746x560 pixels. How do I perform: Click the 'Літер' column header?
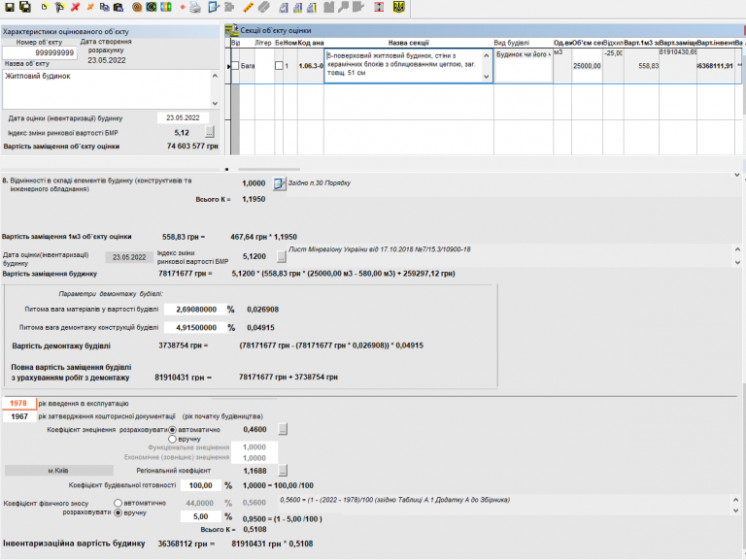264,43
